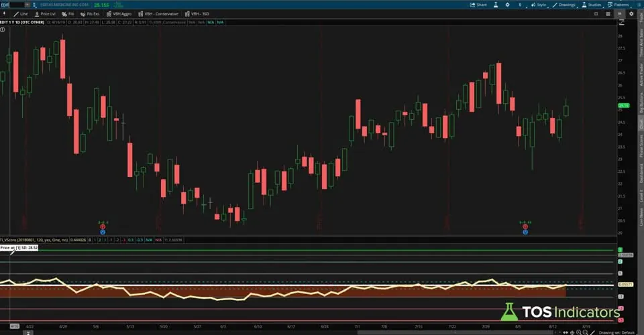Open the flask icon beside Share
This screenshot has height=335, width=644.
click(x=496, y=5)
